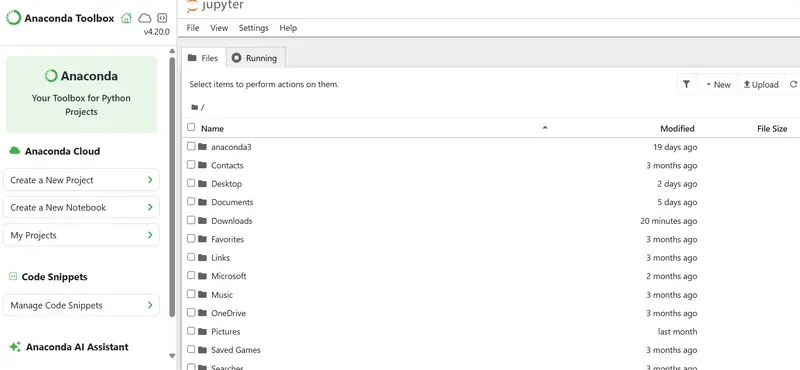Click the Pictures folder icon
Screen dimensions: 800x370
(202, 331)
